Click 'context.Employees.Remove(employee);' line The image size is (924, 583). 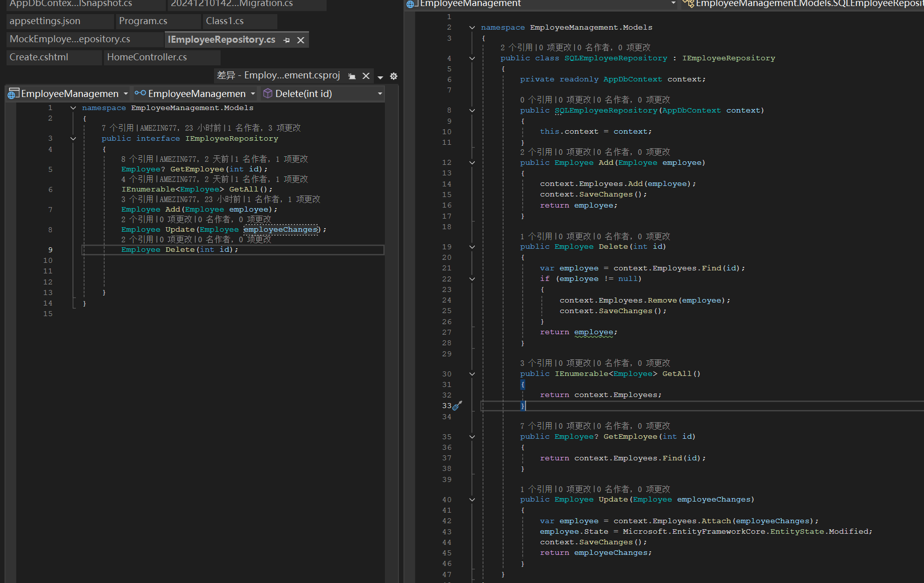tap(645, 301)
